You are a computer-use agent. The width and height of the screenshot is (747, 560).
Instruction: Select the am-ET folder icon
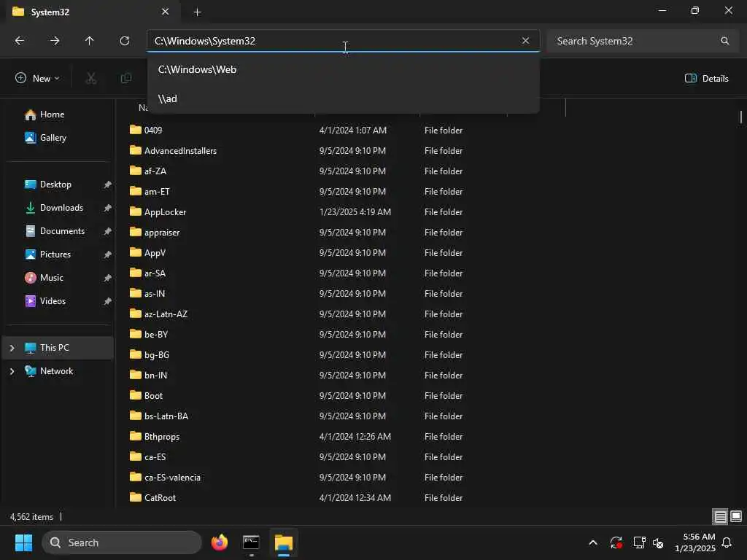click(136, 192)
